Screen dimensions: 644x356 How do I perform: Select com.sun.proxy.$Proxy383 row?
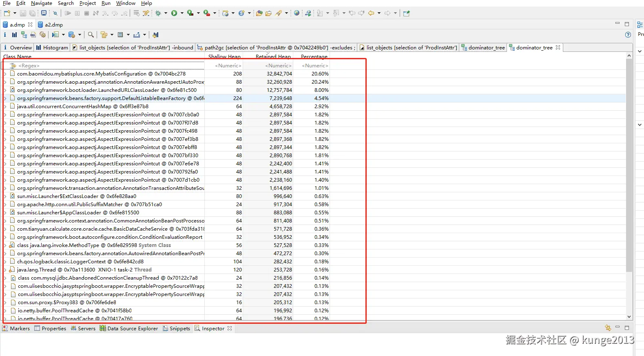click(x=166, y=303)
